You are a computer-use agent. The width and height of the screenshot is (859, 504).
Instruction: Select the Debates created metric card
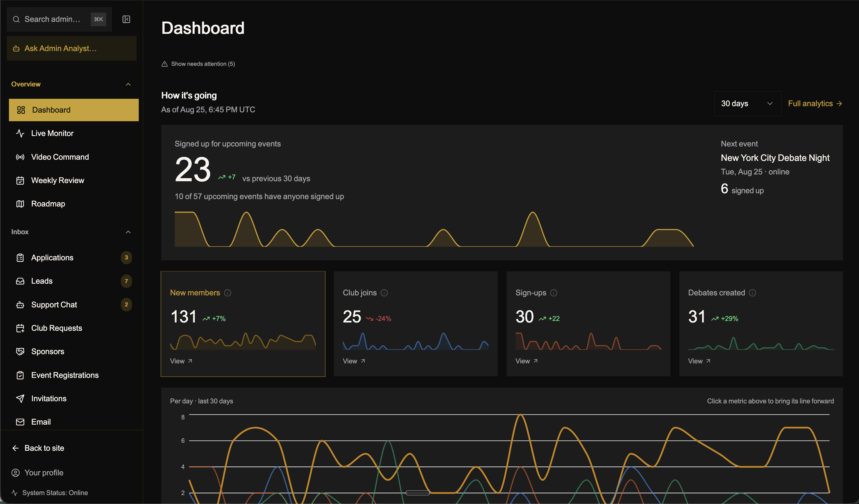click(x=761, y=324)
